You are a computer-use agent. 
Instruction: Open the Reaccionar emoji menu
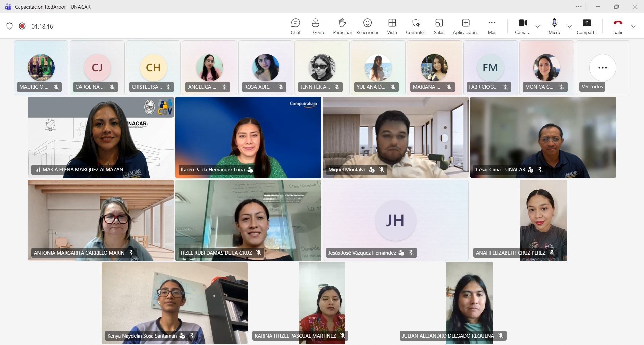pyautogui.click(x=367, y=26)
